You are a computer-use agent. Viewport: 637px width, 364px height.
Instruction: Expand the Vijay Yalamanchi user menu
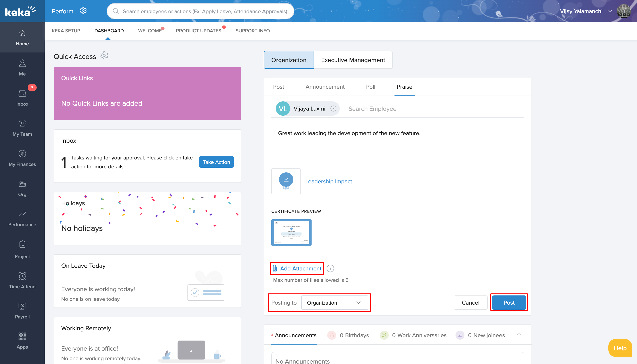[610, 11]
